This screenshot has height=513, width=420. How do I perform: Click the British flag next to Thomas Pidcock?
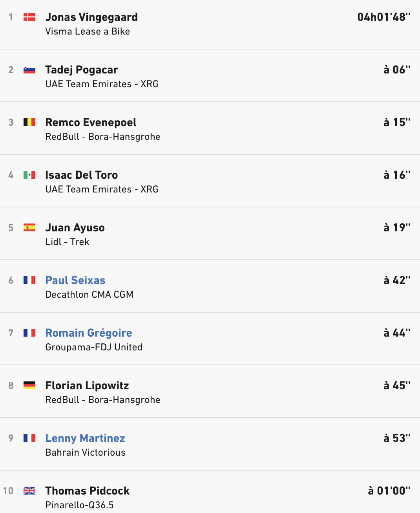[x=29, y=491]
